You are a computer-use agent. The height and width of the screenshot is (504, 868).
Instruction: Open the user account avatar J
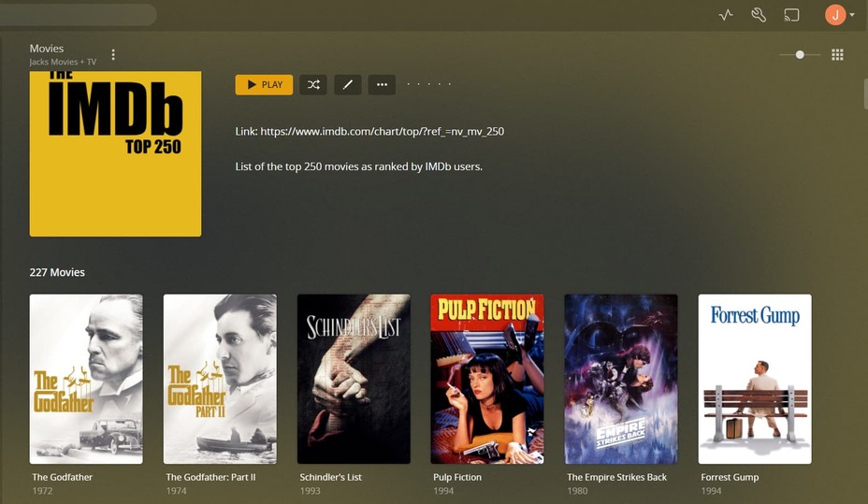tap(835, 15)
